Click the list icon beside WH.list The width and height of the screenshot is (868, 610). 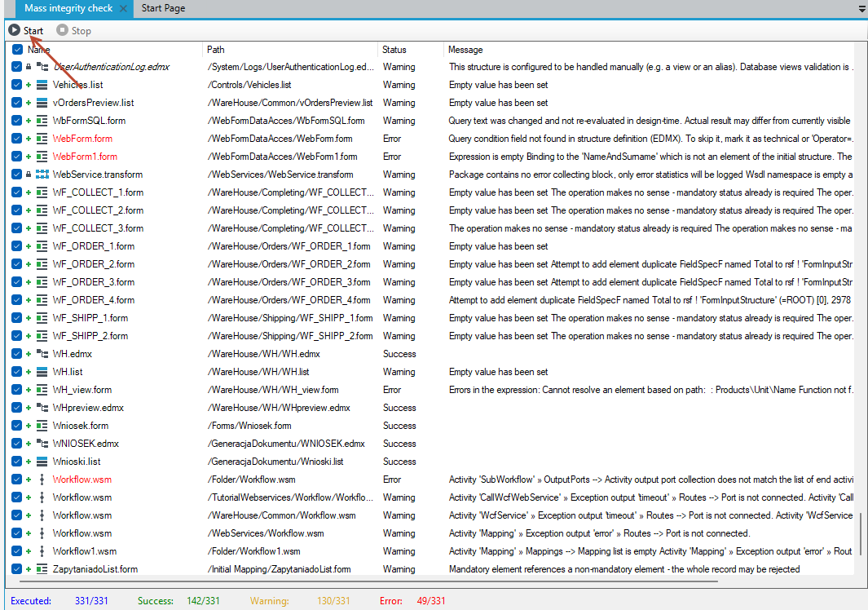(42, 372)
